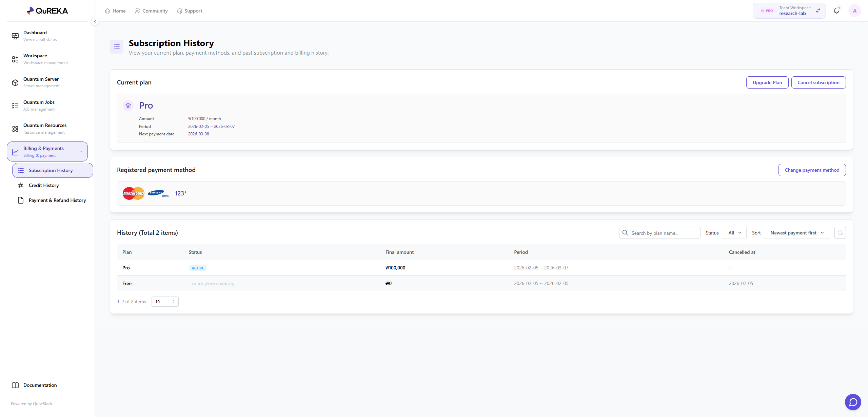Collapse the Billing & Payments menu
The width and height of the screenshot is (868, 417).
point(81,152)
